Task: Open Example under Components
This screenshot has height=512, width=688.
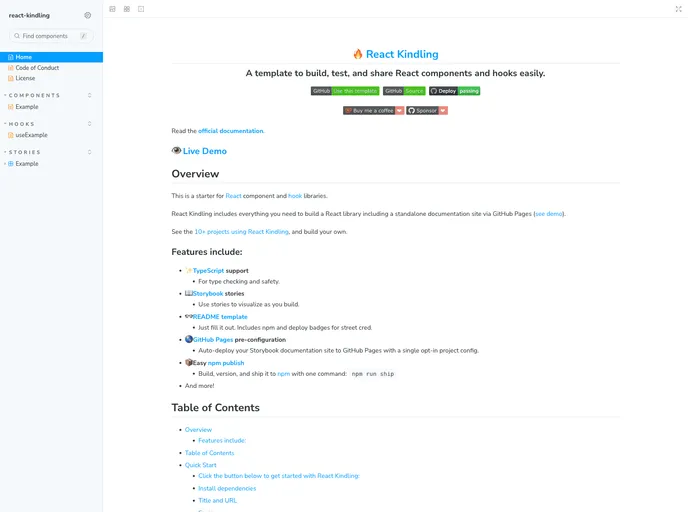Action: tap(27, 107)
